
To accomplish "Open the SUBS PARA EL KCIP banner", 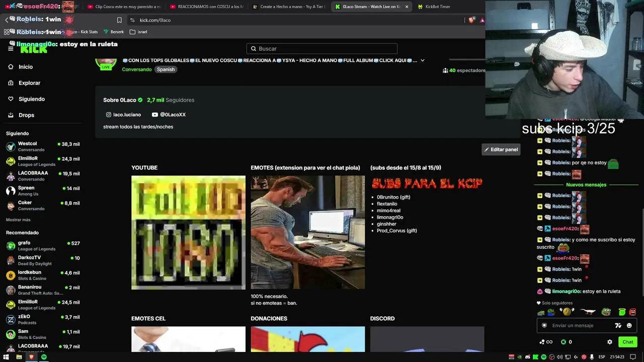I will [427, 184].
